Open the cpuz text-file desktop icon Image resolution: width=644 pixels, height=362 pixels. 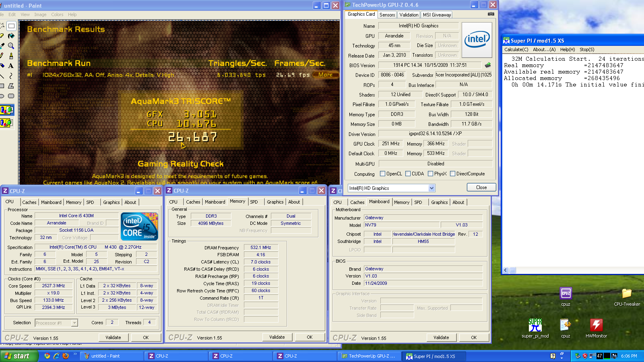tap(566, 328)
